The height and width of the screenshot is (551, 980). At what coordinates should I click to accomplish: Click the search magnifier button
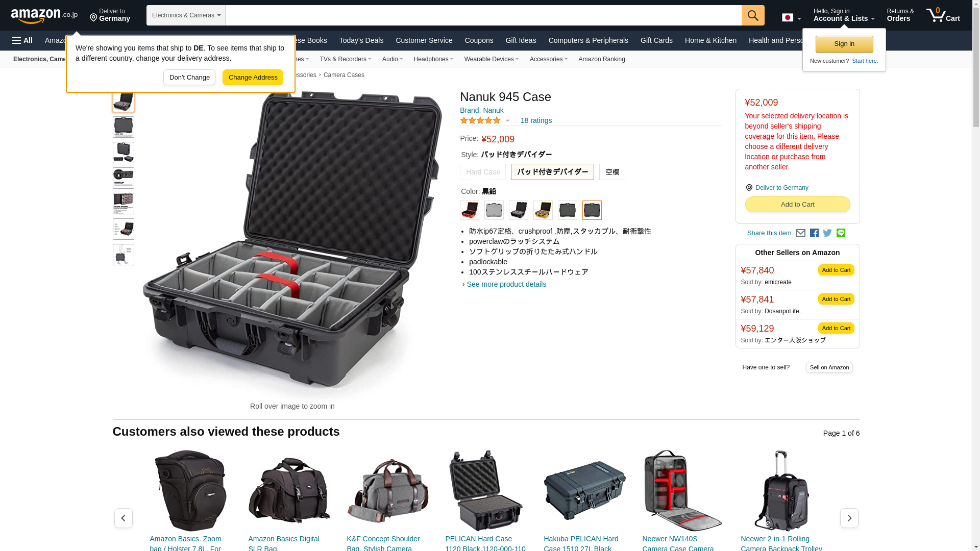click(x=753, y=15)
